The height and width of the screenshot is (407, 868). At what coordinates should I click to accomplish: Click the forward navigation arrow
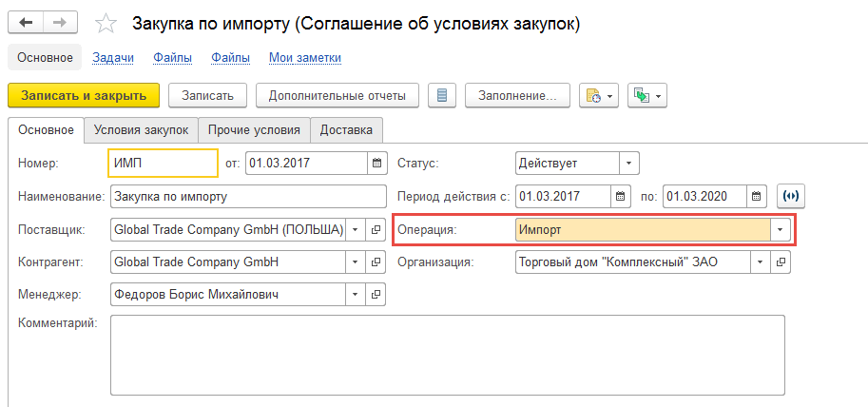coord(60,22)
